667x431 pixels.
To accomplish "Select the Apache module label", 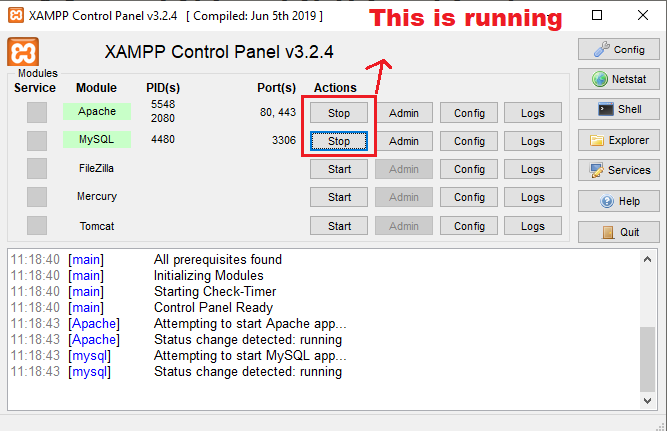I will coord(97,111).
